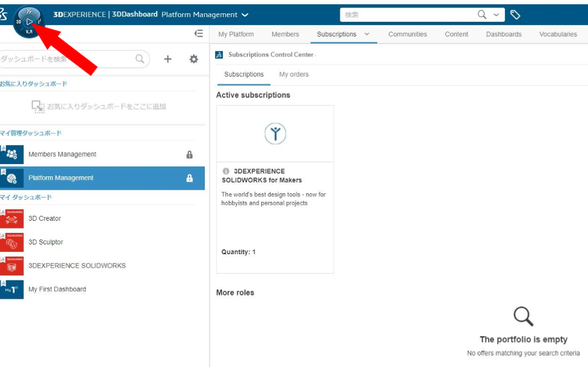The height and width of the screenshot is (367, 588).
Task: Click the Subscriptions Control Center title text
Action: pos(271,55)
